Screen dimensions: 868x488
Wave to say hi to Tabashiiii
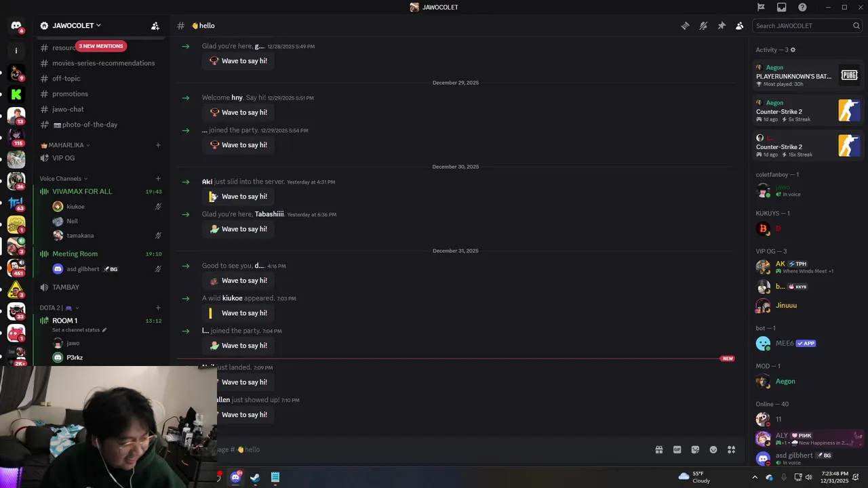(238, 229)
